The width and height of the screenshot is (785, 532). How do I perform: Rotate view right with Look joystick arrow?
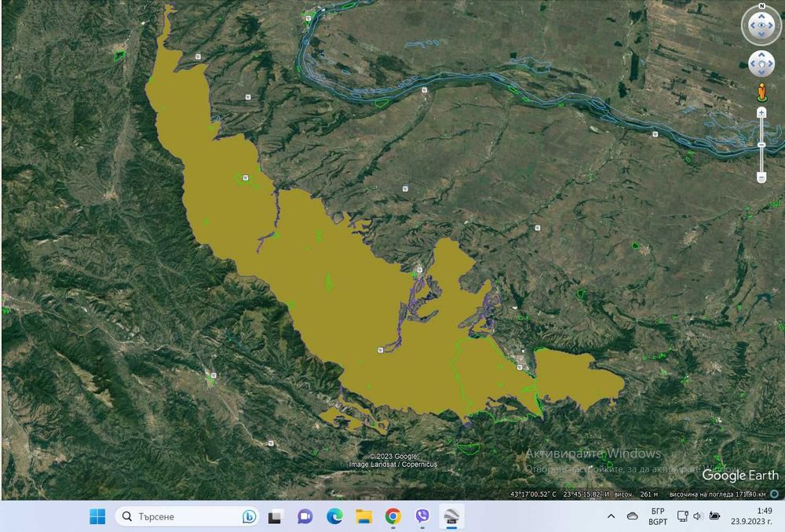pyautogui.click(x=771, y=25)
